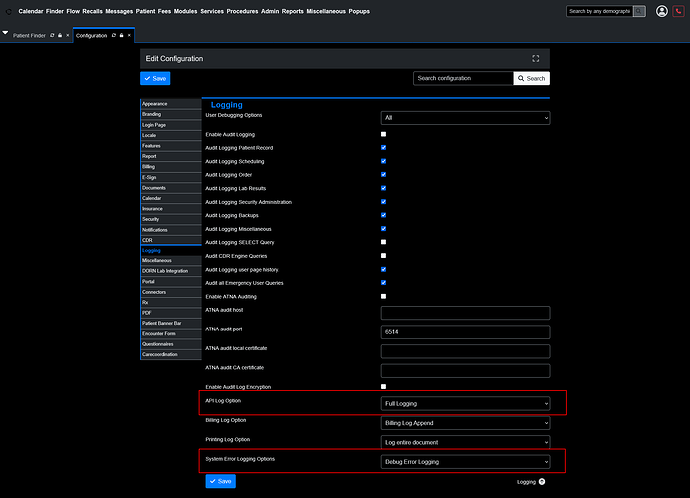
Task: Open the Miscellaneous top menu
Action: coord(326,11)
